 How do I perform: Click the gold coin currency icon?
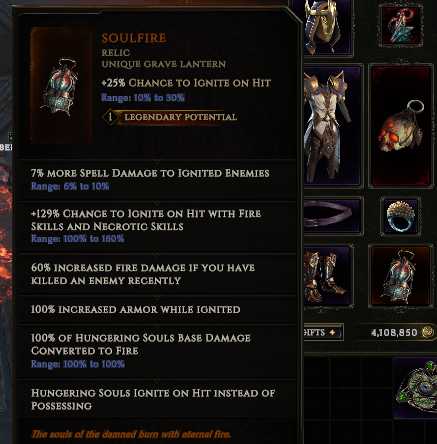coord(427,332)
